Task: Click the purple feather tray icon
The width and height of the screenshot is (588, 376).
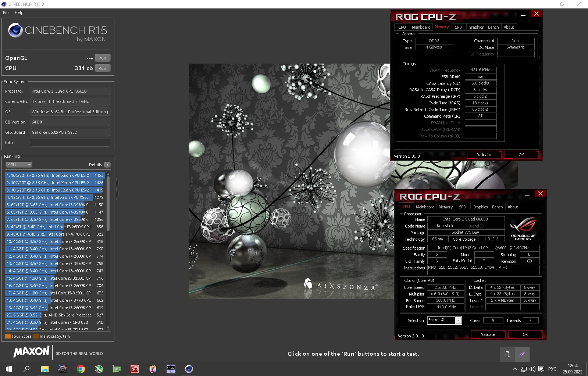Action: point(522,354)
